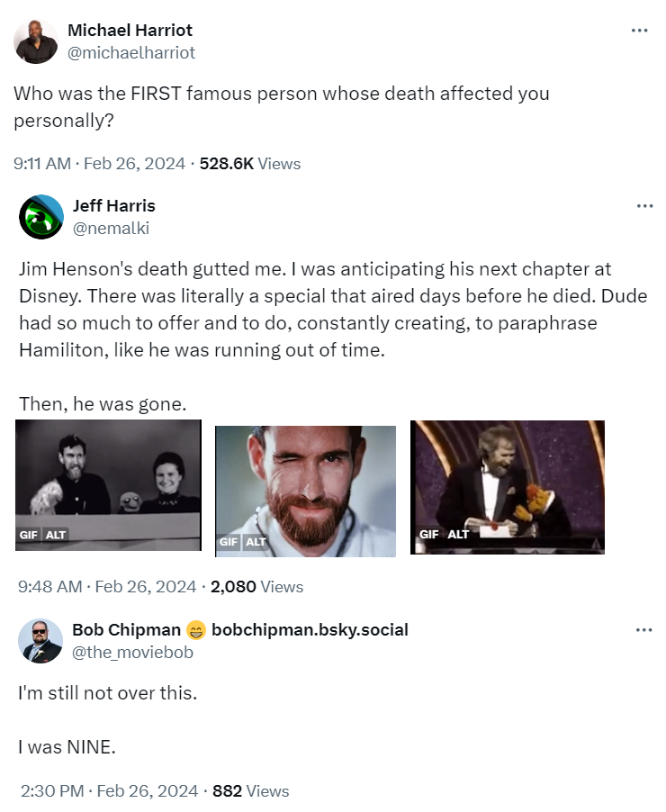Expand more options menu on Jeff Harris's tweet
The width and height of the screenshot is (666, 812).
click(x=644, y=206)
